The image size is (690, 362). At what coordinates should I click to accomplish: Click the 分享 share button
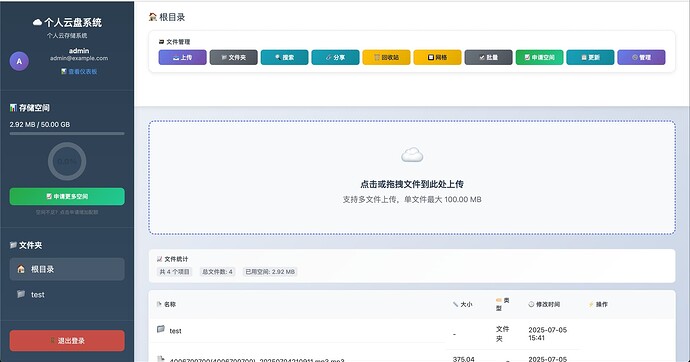click(x=335, y=57)
